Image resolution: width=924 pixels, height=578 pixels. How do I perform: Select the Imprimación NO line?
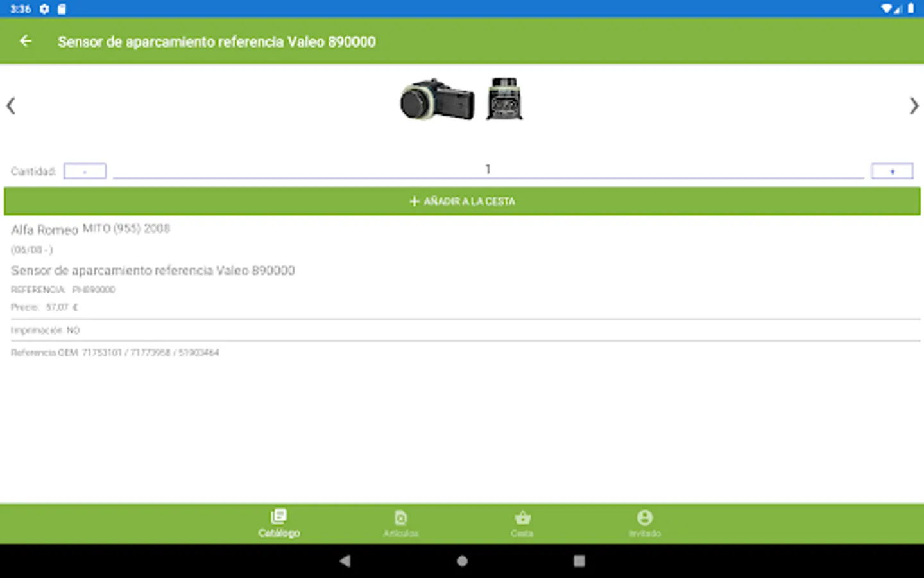(x=45, y=330)
